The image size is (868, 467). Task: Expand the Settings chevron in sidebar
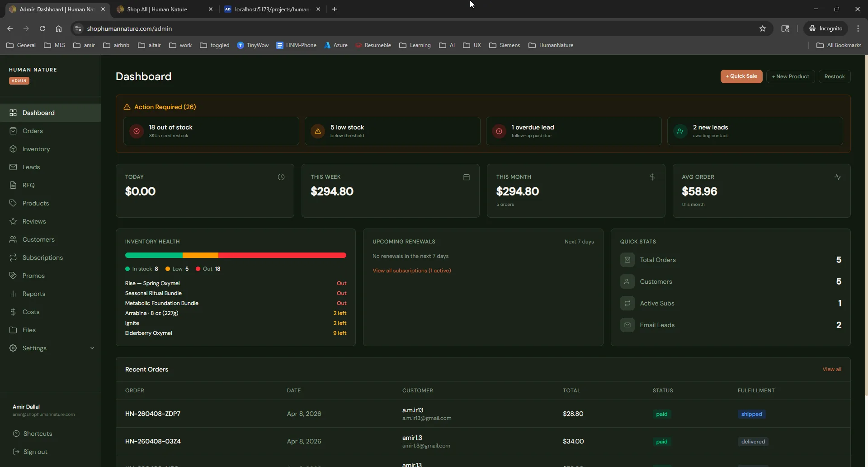tap(92, 348)
